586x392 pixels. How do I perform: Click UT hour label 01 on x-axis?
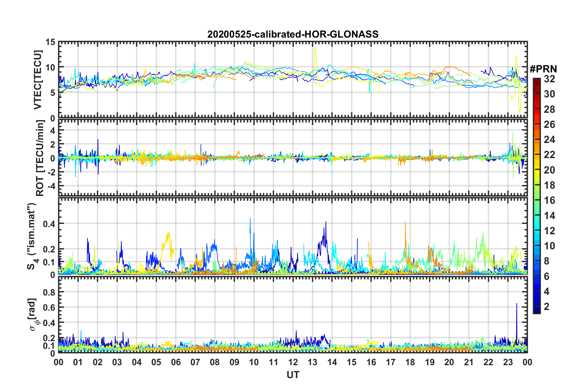78,362
